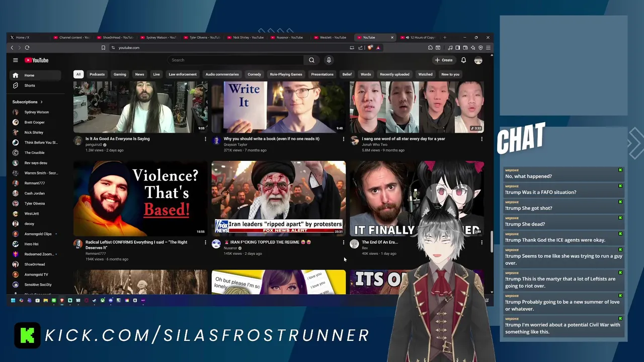
Task: Open the Microsoft Teams taskbar icon
Action: coord(29,301)
